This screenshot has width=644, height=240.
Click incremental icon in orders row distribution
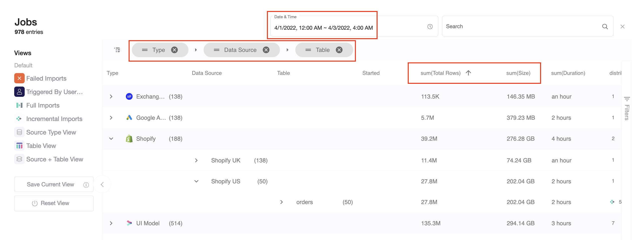pos(612,202)
